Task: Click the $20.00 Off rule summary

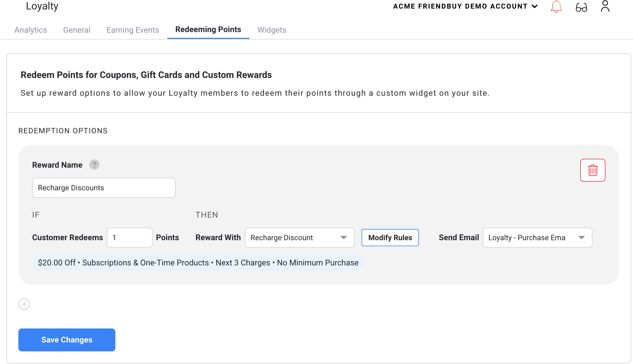Action: pyautogui.click(x=198, y=263)
